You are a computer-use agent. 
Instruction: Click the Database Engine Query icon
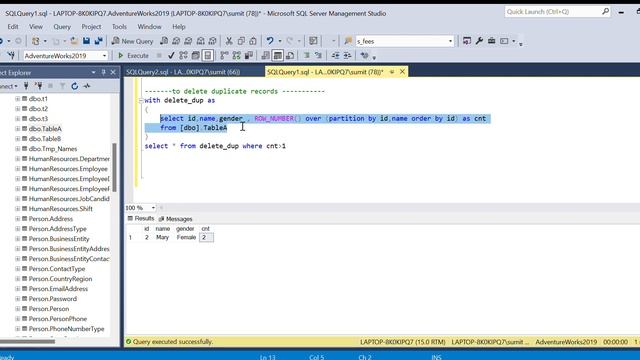pyautogui.click(x=164, y=41)
